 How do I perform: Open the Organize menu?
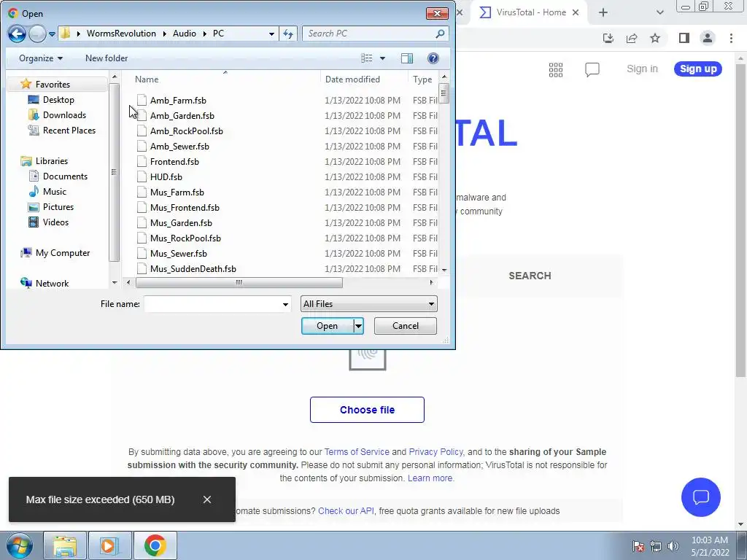(41, 58)
